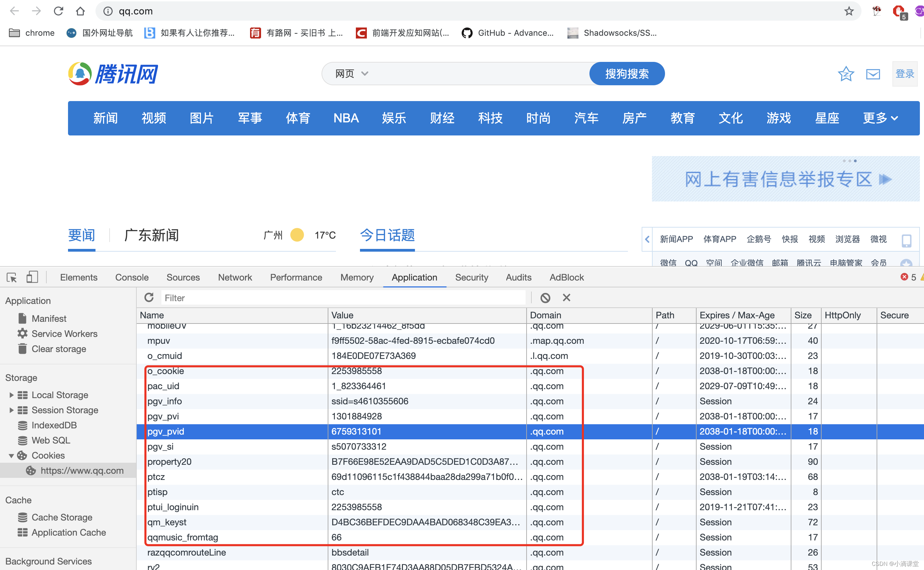The image size is (924, 570).
Task: Sort cookies by Expires / Max-Age header
Action: (x=743, y=315)
